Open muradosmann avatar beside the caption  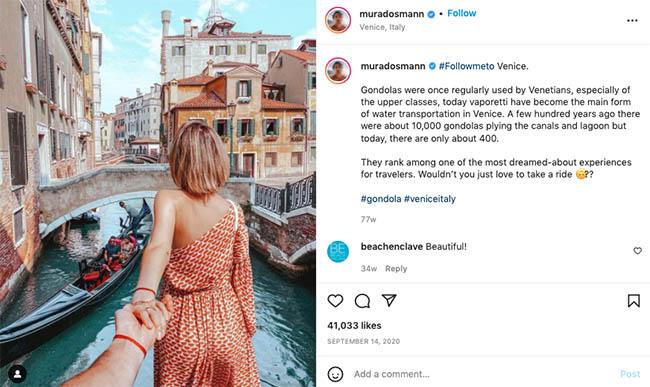[x=338, y=70]
